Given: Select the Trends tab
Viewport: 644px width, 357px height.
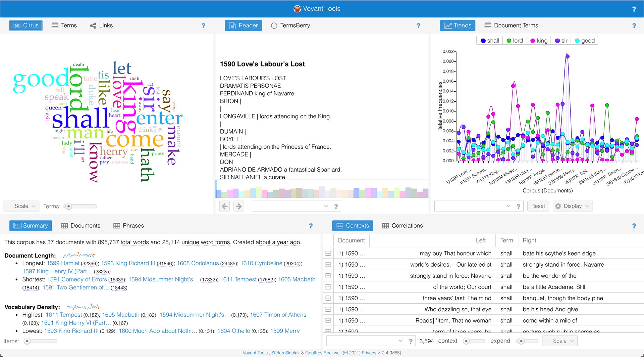Looking at the screenshot, I should (458, 26).
